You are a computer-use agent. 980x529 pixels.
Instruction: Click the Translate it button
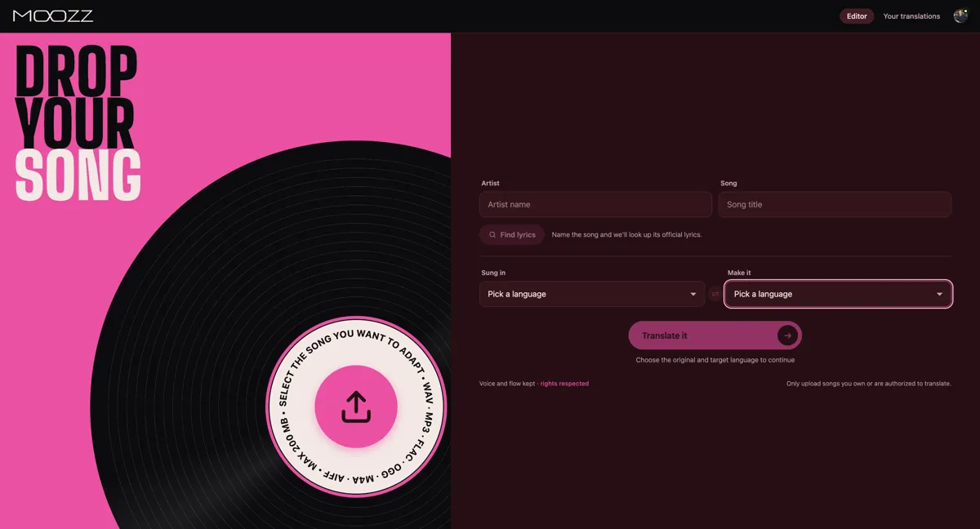(x=715, y=336)
